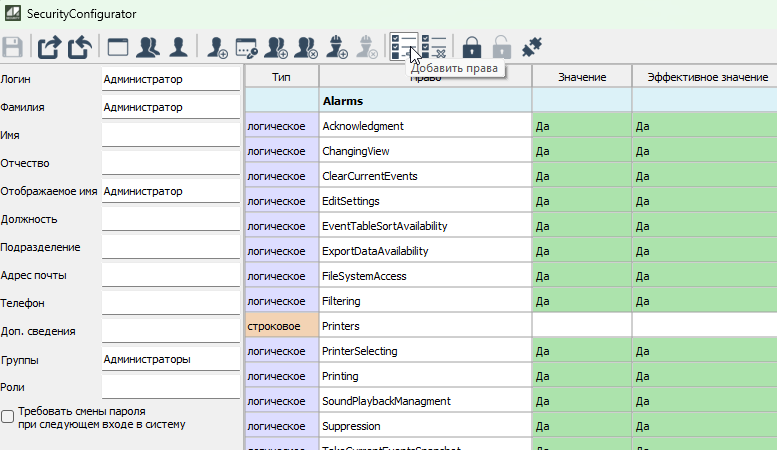Select the Printers value cell
The image size is (777, 450).
581,326
